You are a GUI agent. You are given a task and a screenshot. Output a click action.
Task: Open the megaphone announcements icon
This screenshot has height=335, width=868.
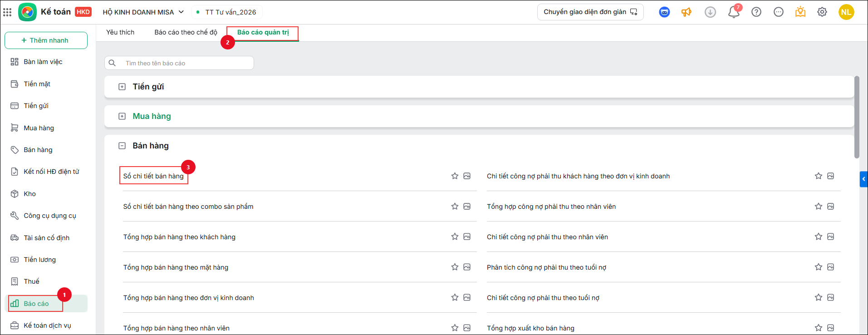point(687,12)
